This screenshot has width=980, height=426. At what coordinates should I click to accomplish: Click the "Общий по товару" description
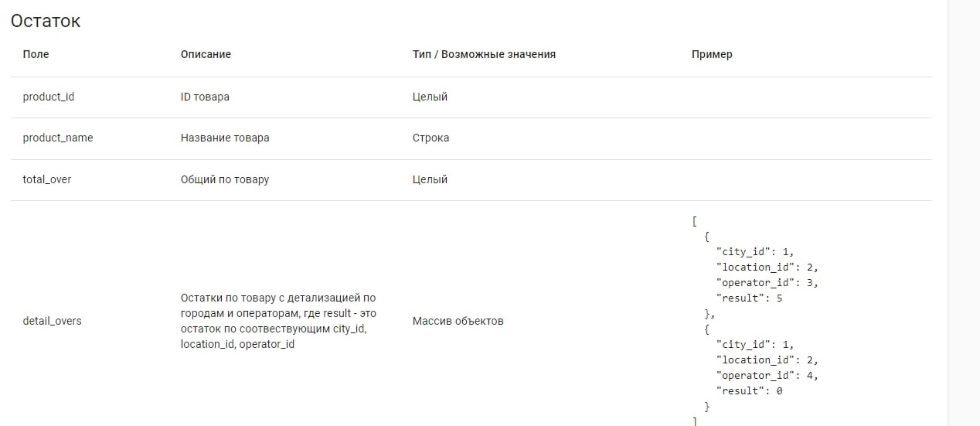click(225, 179)
